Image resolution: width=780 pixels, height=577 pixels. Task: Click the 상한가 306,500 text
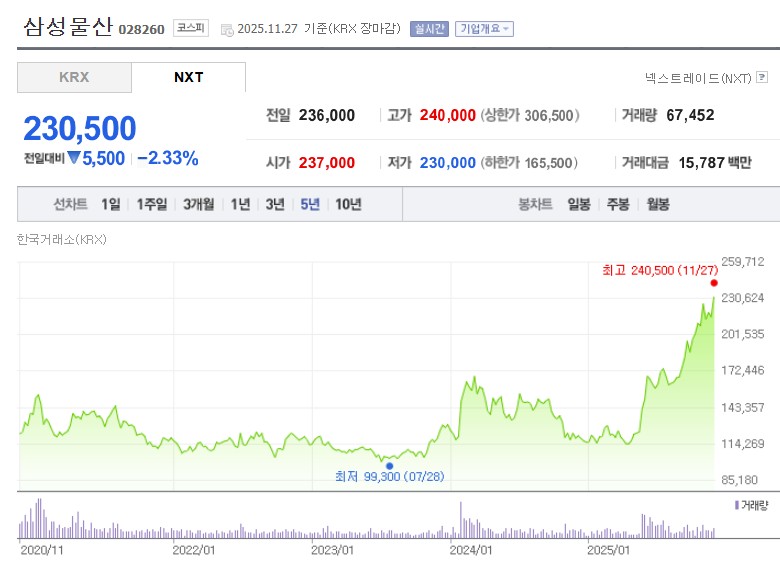coord(530,115)
